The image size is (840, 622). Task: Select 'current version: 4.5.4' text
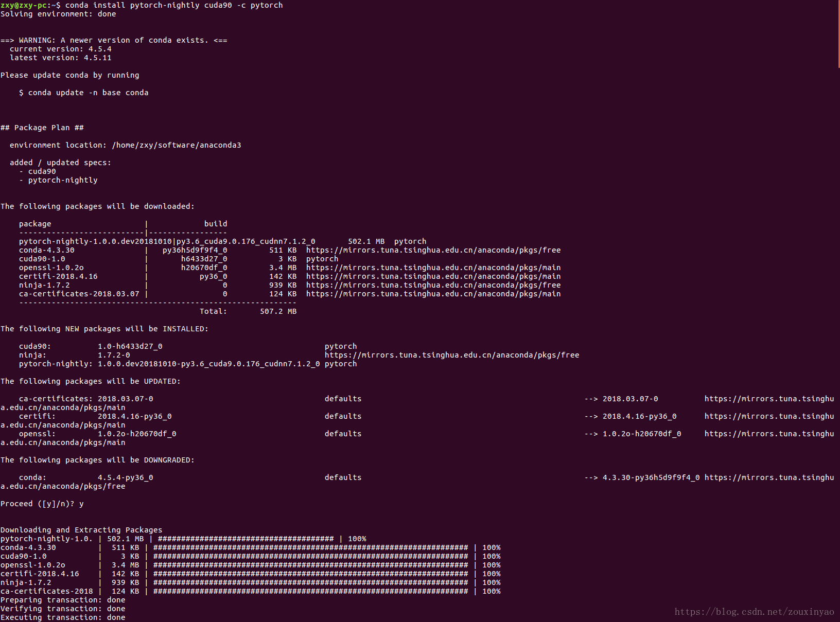(61, 49)
